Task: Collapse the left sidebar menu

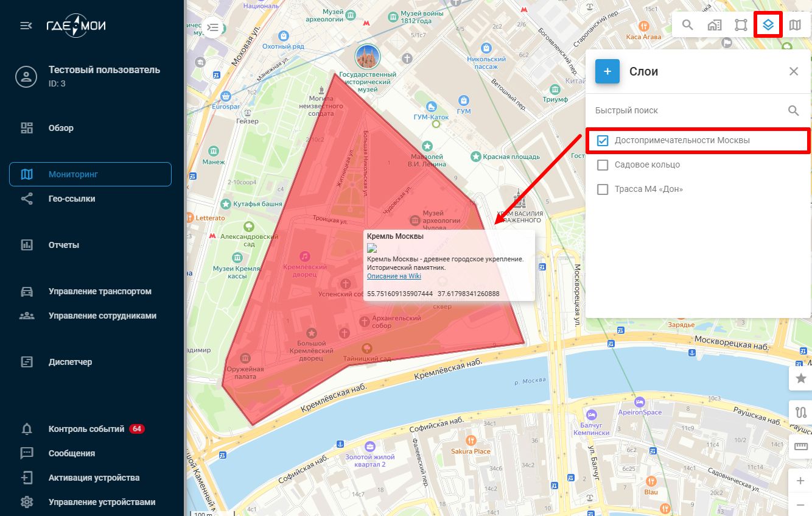Action: click(26, 26)
